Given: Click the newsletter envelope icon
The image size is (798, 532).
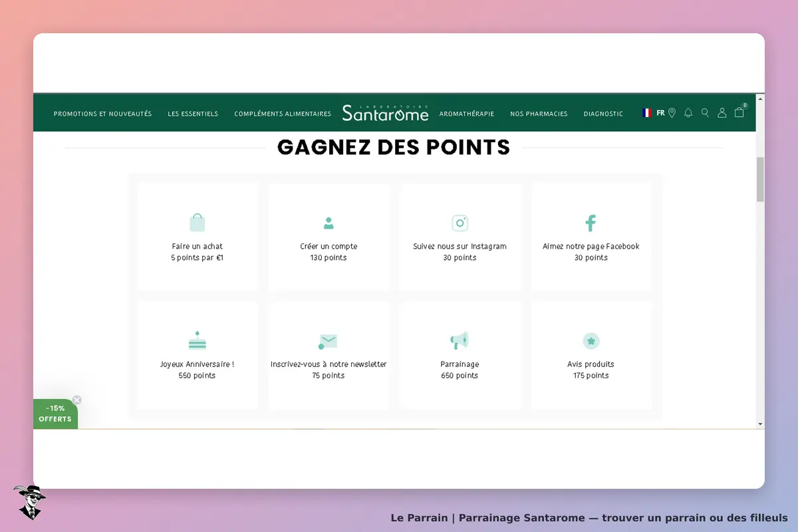Looking at the screenshot, I should point(328,342).
